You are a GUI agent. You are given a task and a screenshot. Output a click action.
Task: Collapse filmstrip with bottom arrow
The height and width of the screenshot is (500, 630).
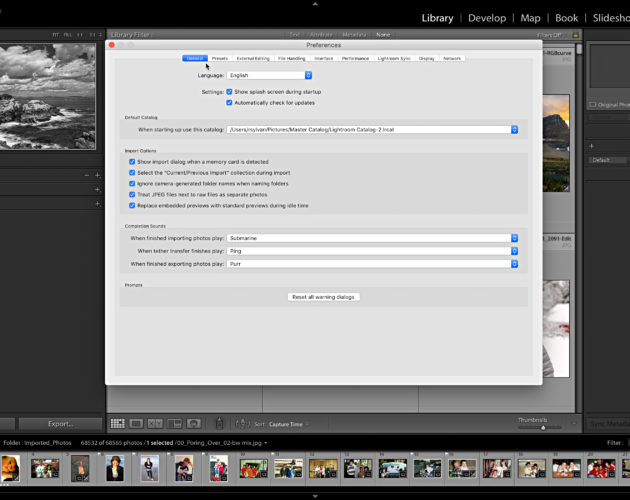(315, 496)
